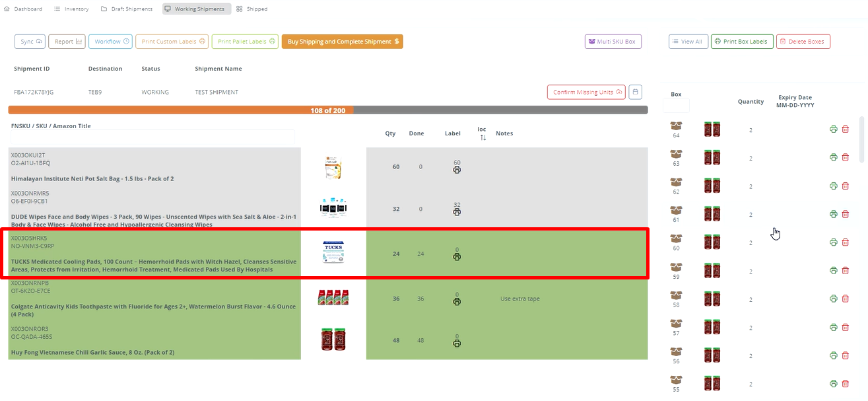Select the carton icon for Box 62

[675, 183]
